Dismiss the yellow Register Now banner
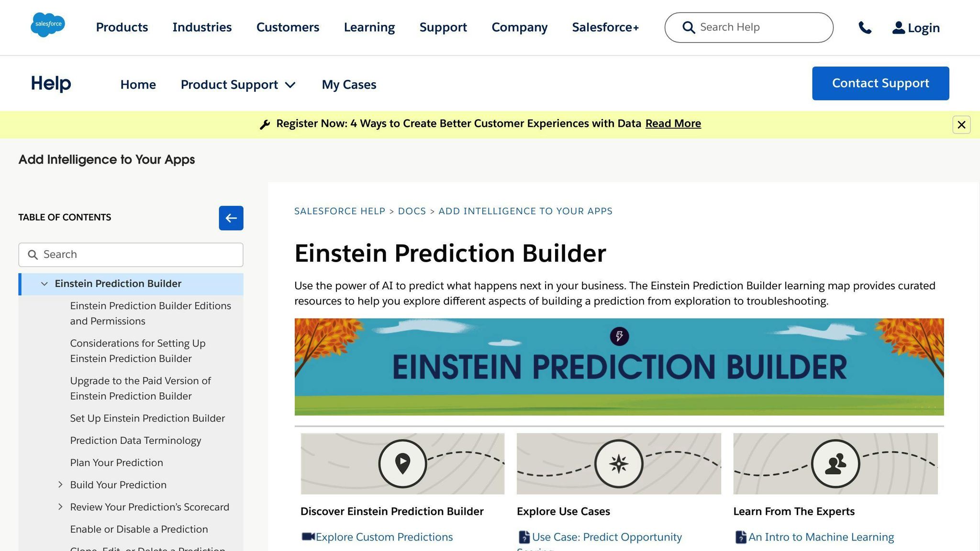Image resolution: width=980 pixels, height=551 pixels. click(x=961, y=125)
